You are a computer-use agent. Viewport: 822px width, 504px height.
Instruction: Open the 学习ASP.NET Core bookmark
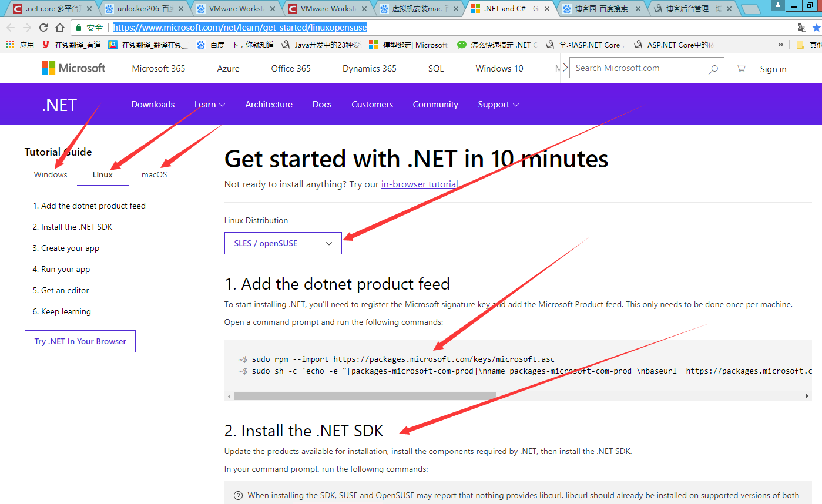click(x=584, y=45)
